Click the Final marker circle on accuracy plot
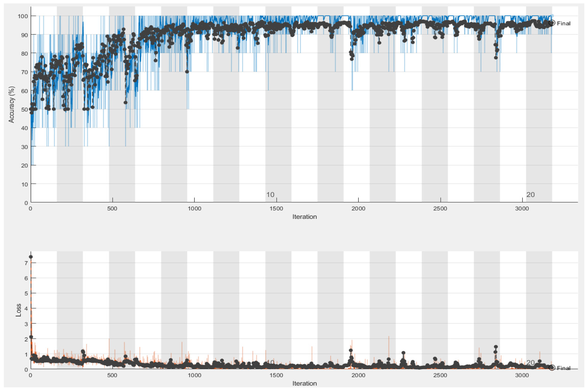This screenshot has height=391, width=588. coord(552,23)
